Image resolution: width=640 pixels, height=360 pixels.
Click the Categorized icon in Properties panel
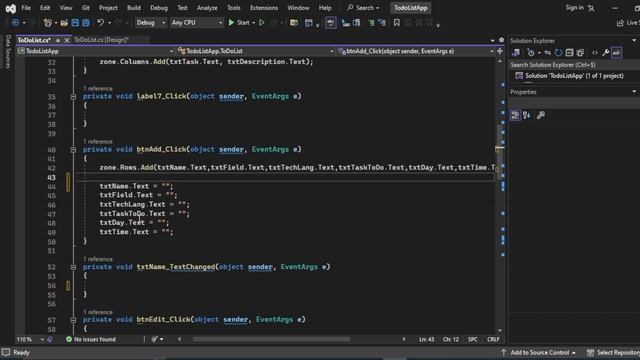tap(516, 116)
